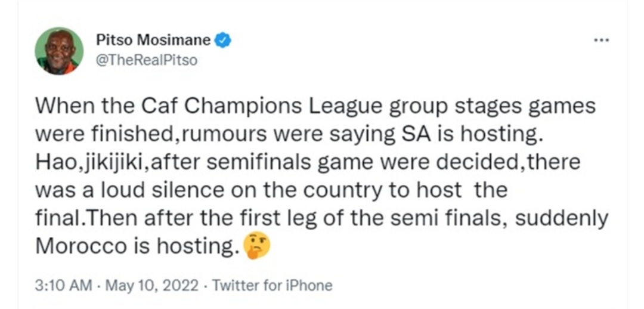644x309 pixels.
Task: Open the Twitter for iPhone source link
Action: pyautogui.click(x=272, y=286)
